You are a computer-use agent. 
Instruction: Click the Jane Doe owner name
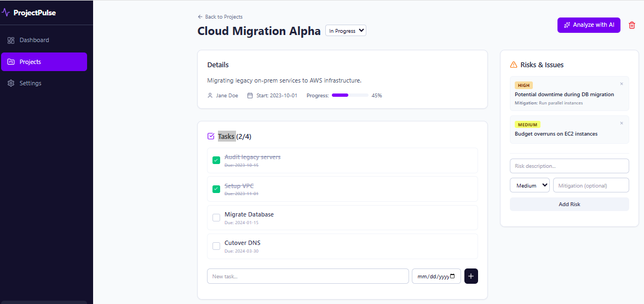[227, 96]
